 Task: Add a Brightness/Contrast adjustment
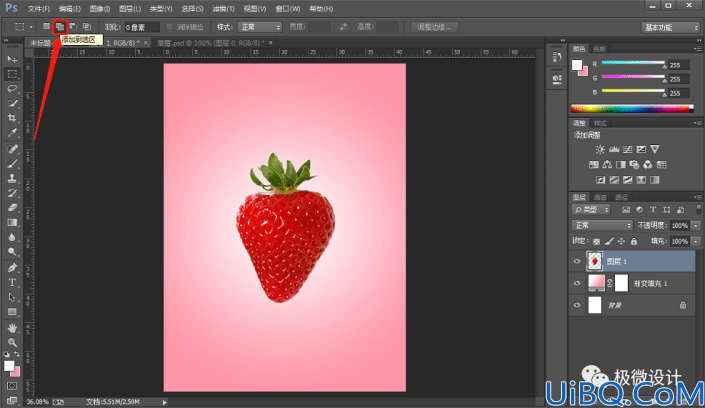click(x=600, y=149)
